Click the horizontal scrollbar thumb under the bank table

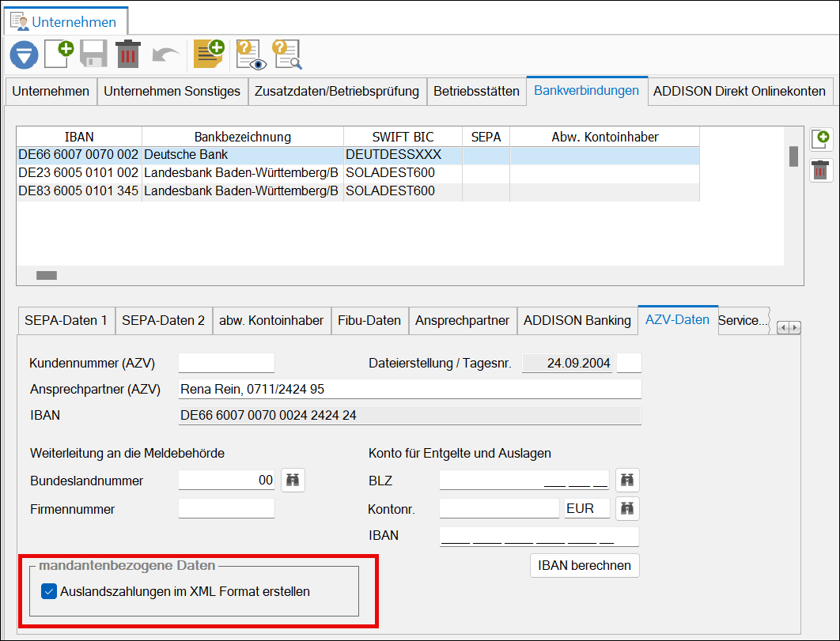pyautogui.click(x=47, y=275)
